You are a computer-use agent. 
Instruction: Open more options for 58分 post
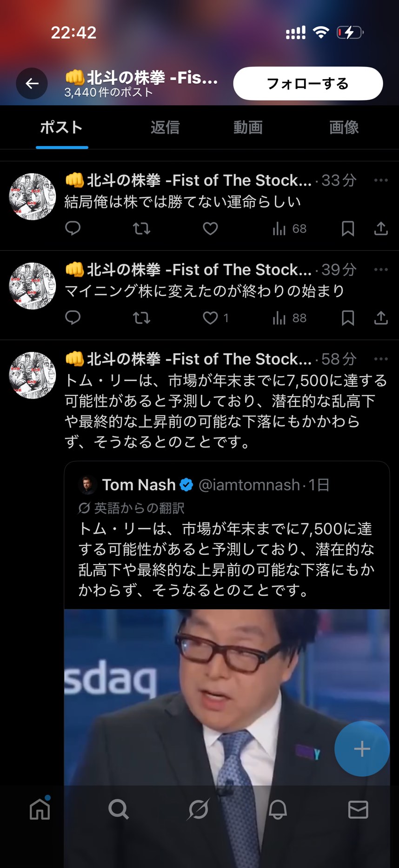click(x=381, y=359)
